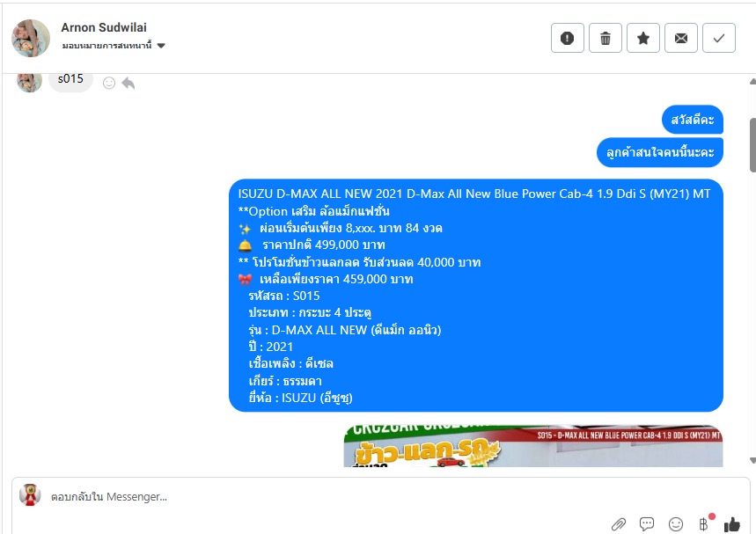This screenshot has height=534, width=756.
Task: Reply to the s015 message
Action: (x=128, y=84)
